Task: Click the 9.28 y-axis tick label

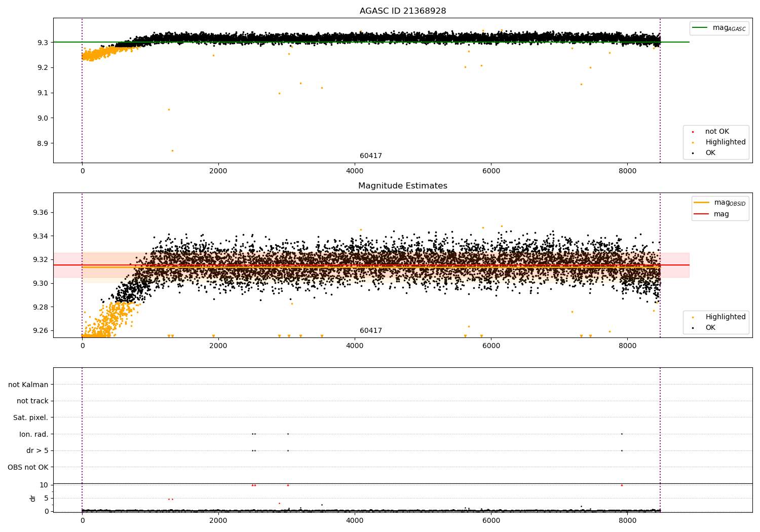Action: point(41,307)
